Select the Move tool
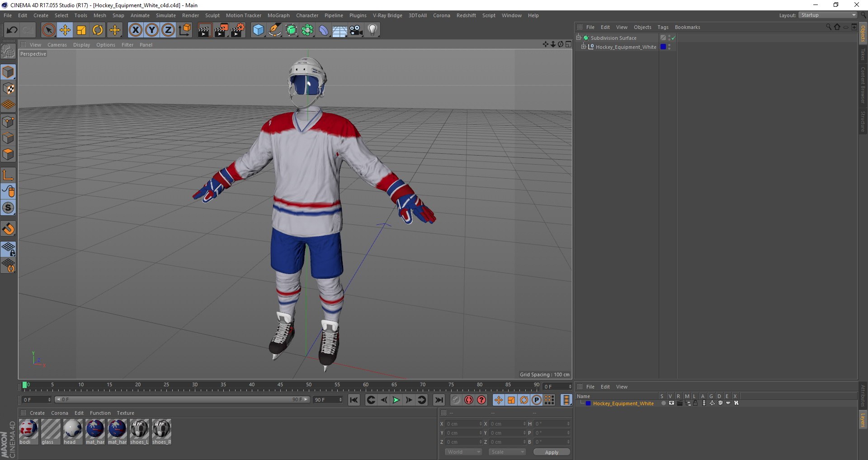Viewport: 868px width, 460px height. (x=65, y=30)
